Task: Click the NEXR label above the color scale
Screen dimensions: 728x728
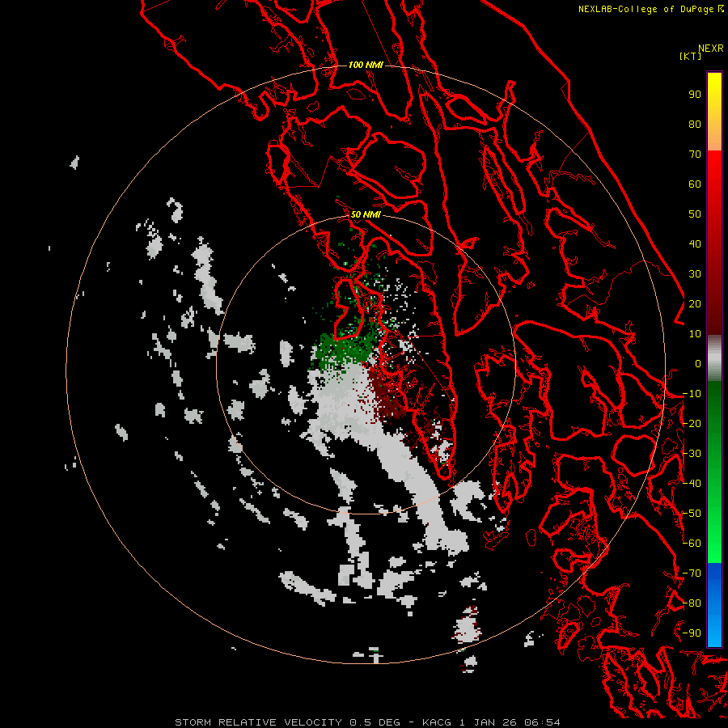Action: pyautogui.click(x=710, y=49)
